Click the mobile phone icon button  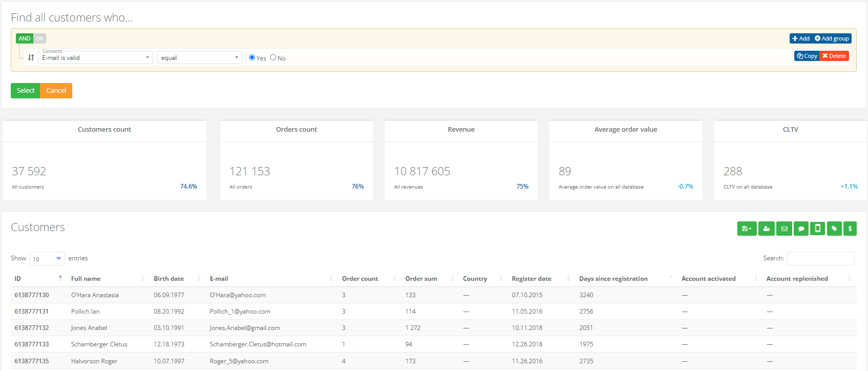point(818,229)
